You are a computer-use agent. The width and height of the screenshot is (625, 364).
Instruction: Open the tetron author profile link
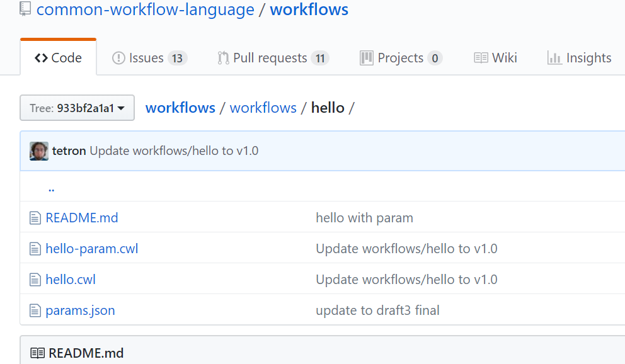[x=69, y=151]
